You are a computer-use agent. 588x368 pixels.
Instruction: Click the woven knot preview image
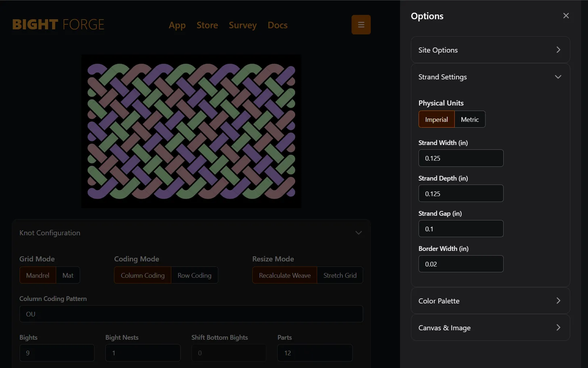[191, 131]
